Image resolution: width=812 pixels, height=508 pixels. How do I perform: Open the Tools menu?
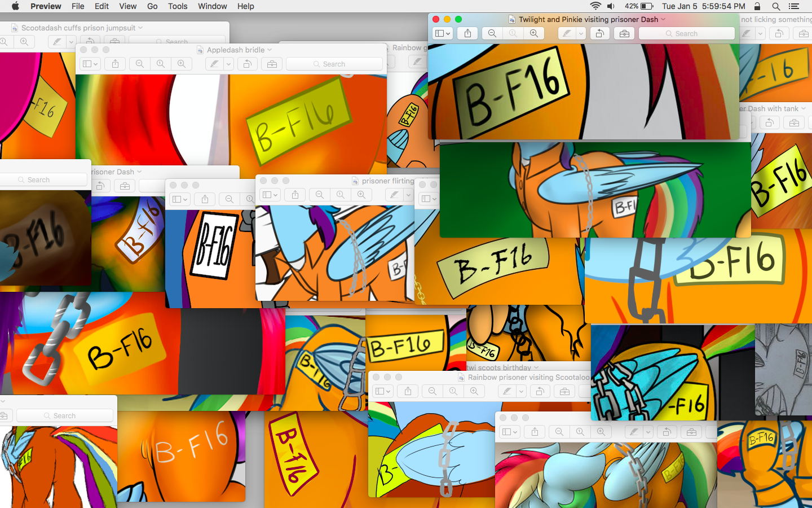[178, 6]
